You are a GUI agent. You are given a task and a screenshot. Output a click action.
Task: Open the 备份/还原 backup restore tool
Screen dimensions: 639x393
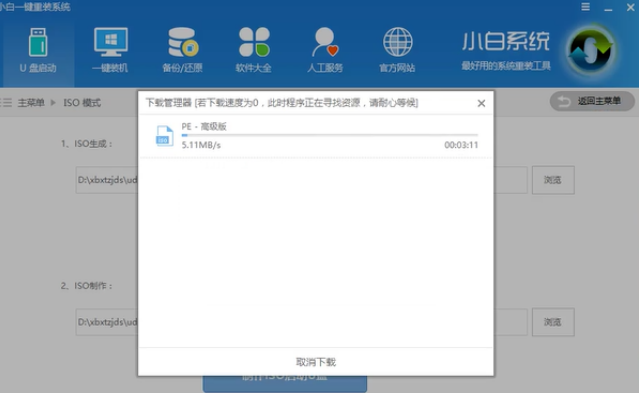[183, 51]
